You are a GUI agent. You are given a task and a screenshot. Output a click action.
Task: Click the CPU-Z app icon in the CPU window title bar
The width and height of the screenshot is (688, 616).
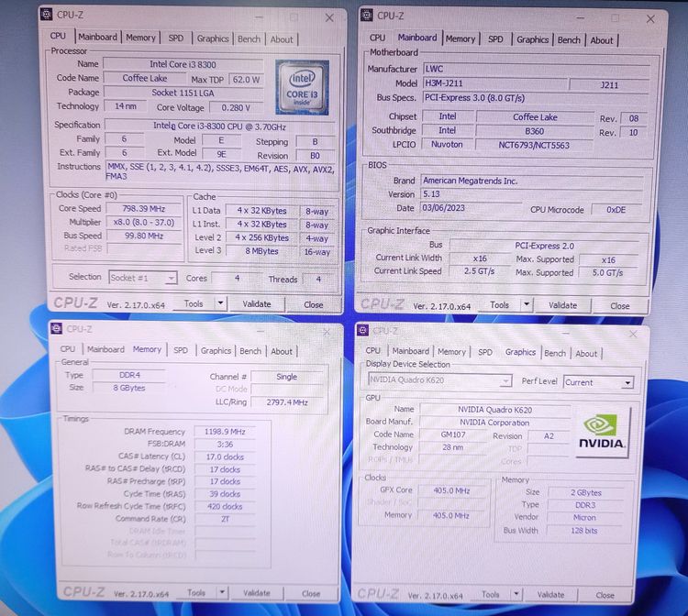point(47,14)
